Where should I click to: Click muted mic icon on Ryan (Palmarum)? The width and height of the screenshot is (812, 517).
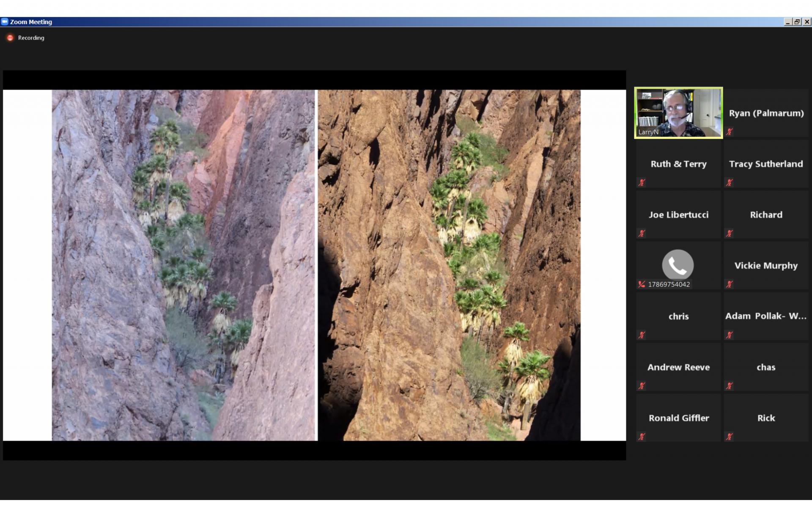point(729,132)
